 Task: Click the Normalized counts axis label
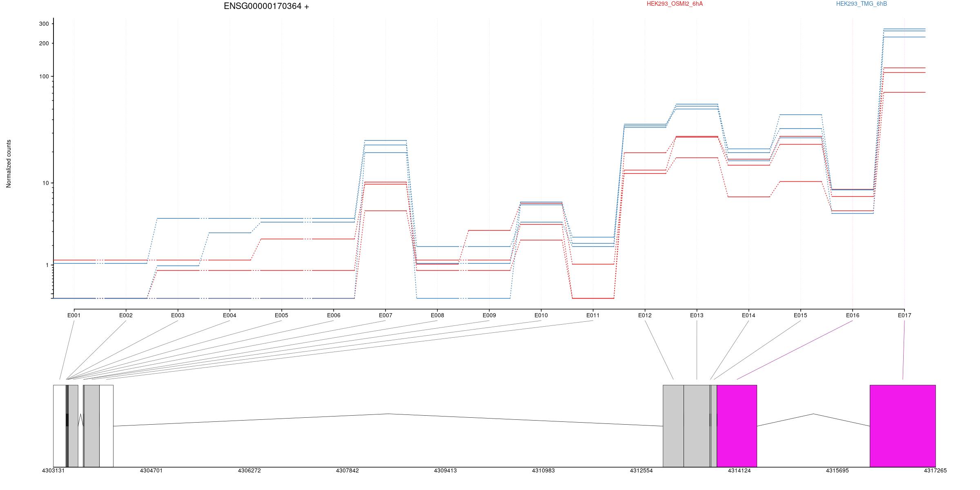click(9, 164)
